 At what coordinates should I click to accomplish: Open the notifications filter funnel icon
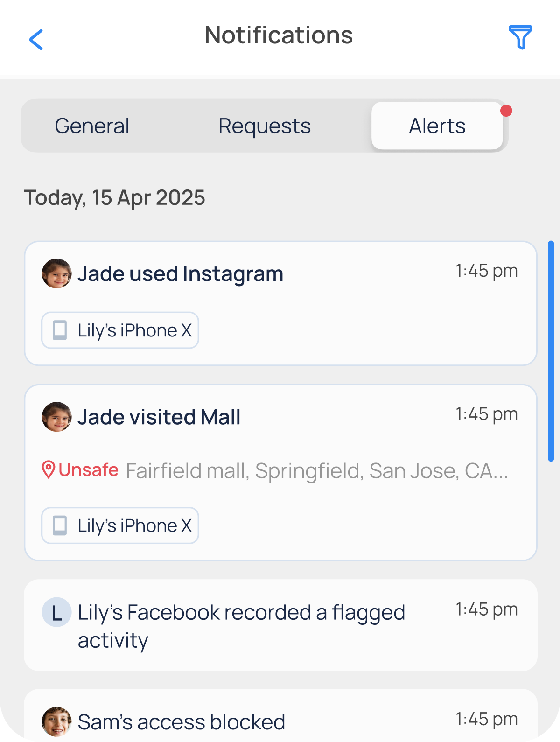(x=520, y=37)
